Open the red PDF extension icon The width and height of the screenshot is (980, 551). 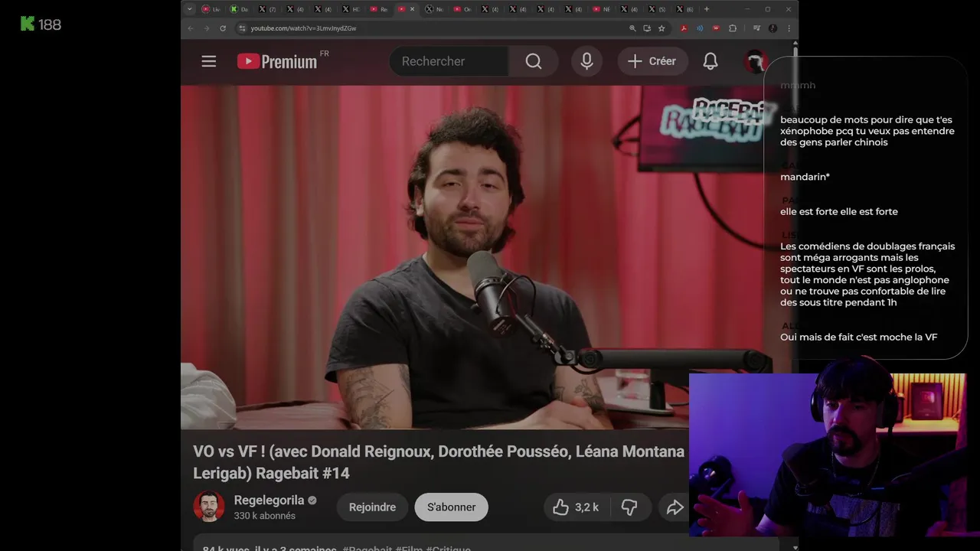point(684,28)
